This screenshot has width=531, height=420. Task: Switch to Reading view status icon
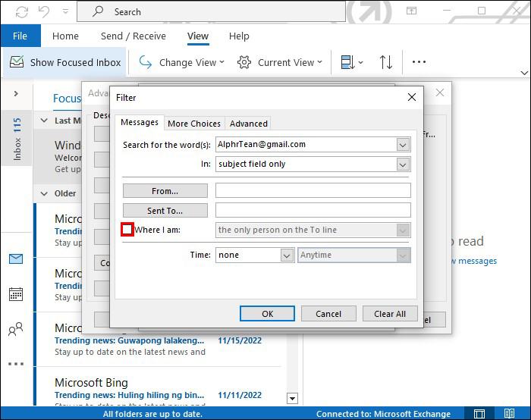509,413
